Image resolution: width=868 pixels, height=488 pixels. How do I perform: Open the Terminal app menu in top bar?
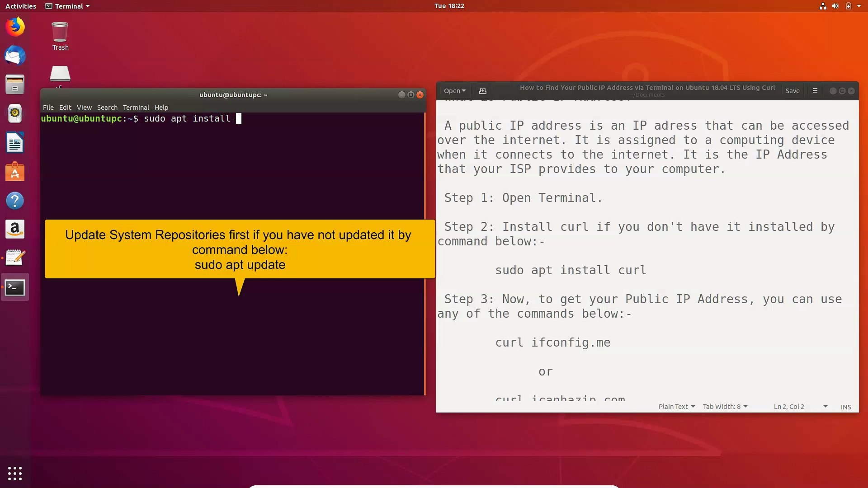click(x=68, y=6)
